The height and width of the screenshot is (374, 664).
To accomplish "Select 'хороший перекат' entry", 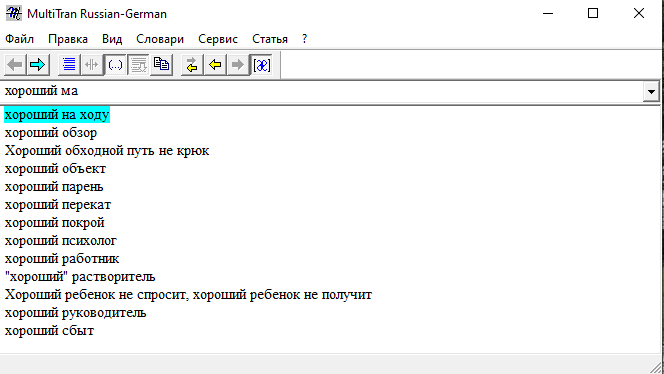I will 58,205.
